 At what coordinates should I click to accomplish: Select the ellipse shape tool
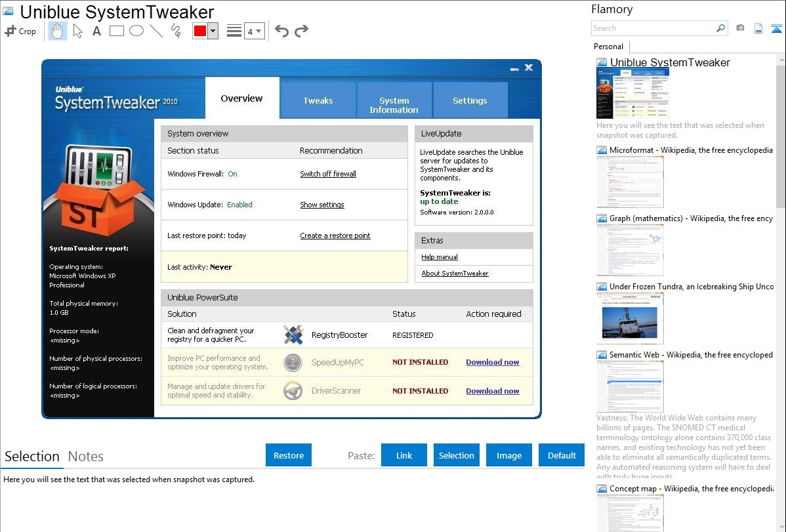pyautogui.click(x=136, y=31)
